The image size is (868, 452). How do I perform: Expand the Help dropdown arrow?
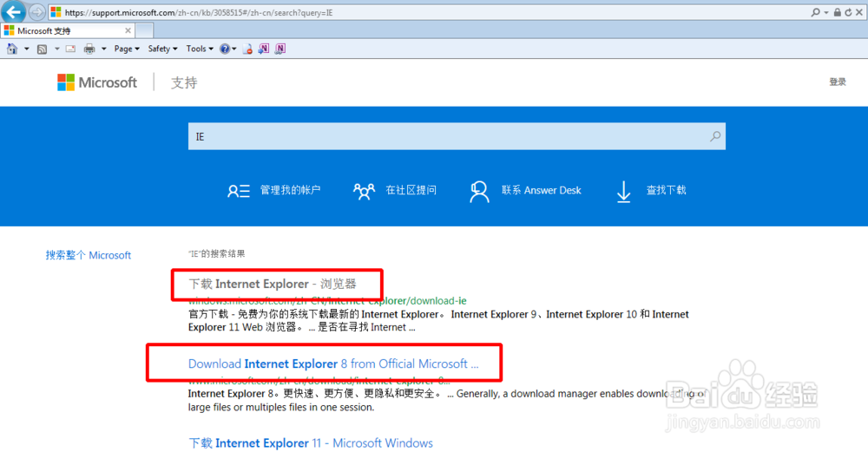point(234,49)
